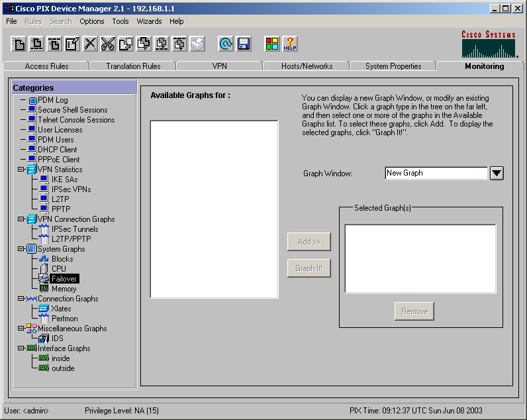The width and height of the screenshot is (527, 420).
Task: Collapse the System Graphs tree node
Action: pos(21,249)
